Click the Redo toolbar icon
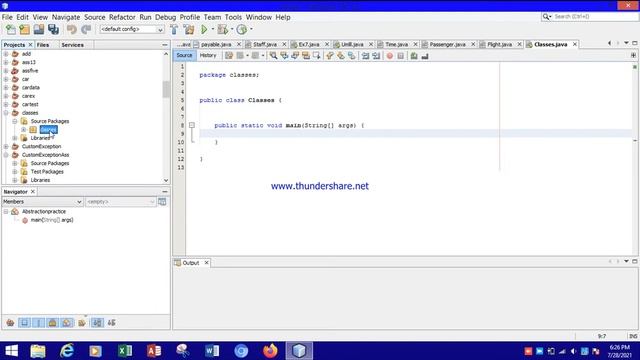The height and width of the screenshot is (360, 640). click(86, 29)
